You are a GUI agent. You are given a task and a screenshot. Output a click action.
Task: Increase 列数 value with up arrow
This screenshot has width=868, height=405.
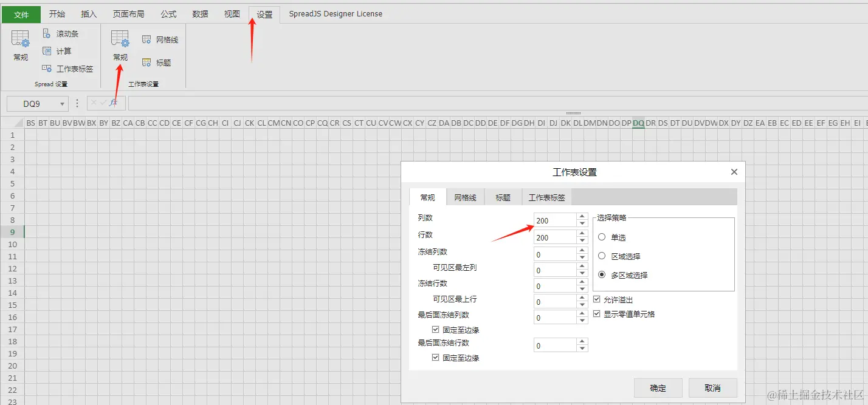[x=582, y=217]
